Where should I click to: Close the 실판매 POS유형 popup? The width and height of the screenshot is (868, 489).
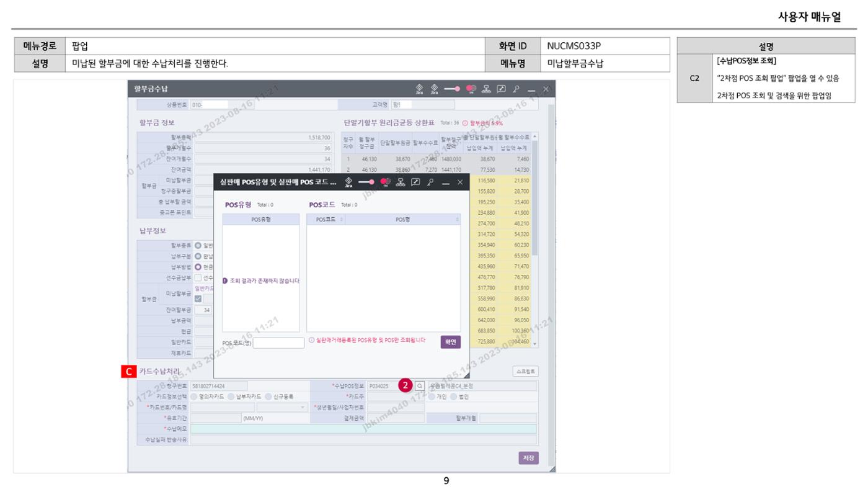coord(459,182)
